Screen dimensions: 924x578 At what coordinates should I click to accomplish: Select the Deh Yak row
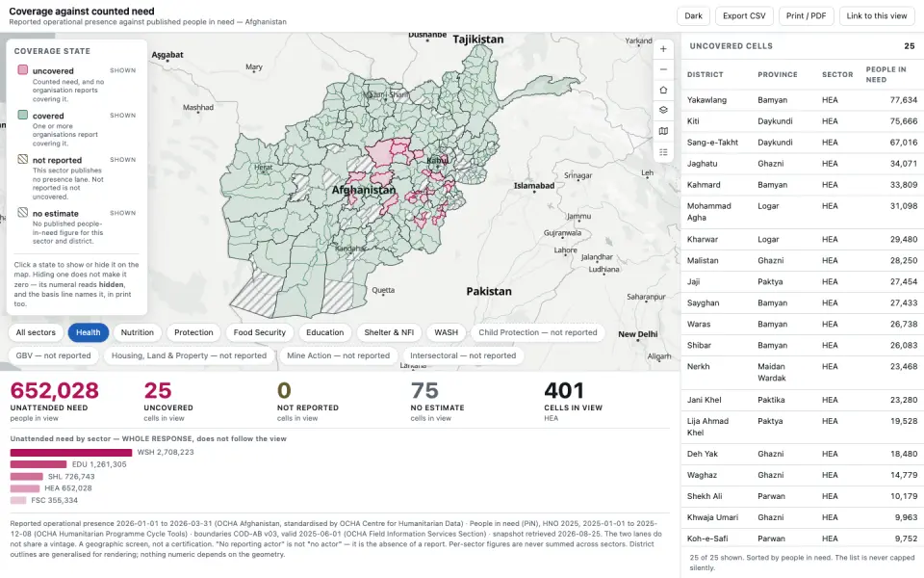click(802, 454)
